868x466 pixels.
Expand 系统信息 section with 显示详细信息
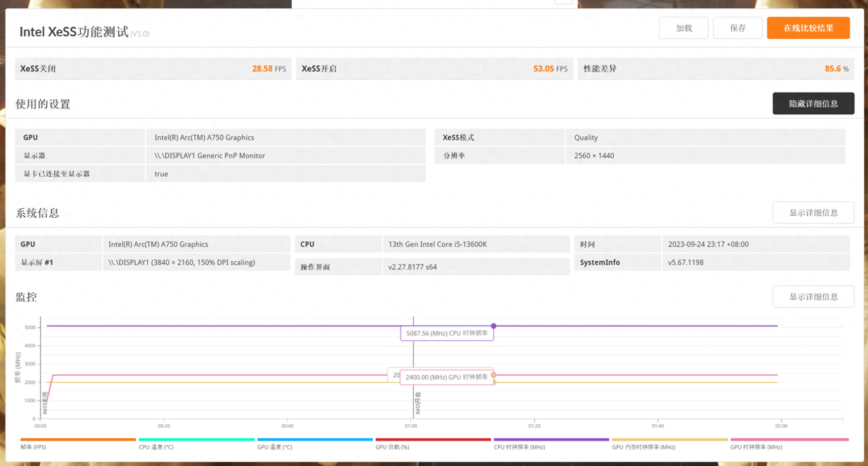[813, 213]
